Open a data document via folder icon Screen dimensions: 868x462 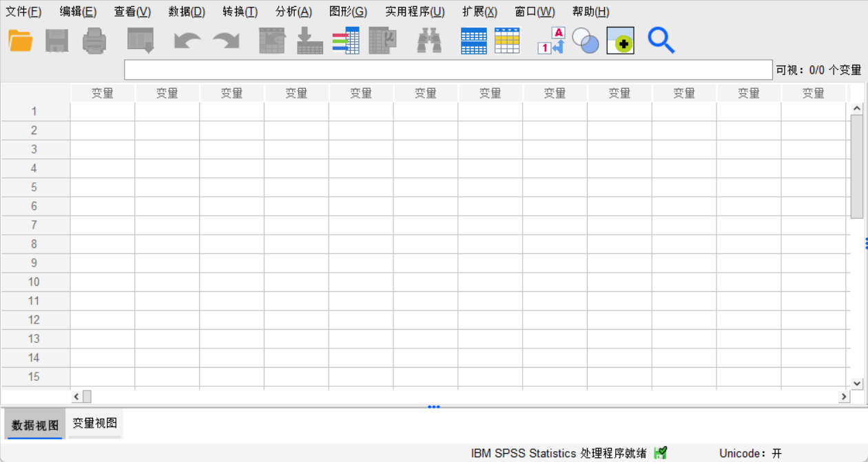point(21,41)
